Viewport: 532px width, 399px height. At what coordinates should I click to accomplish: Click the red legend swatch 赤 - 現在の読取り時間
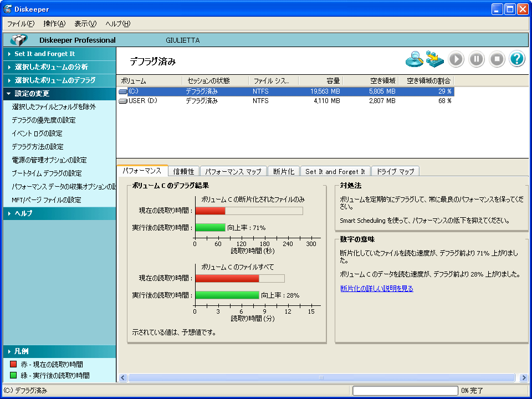13,365
